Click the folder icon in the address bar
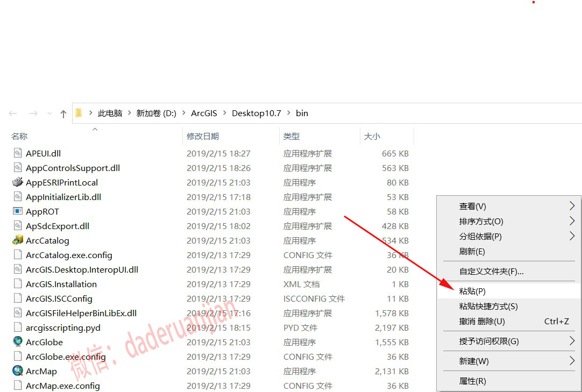 (x=79, y=113)
